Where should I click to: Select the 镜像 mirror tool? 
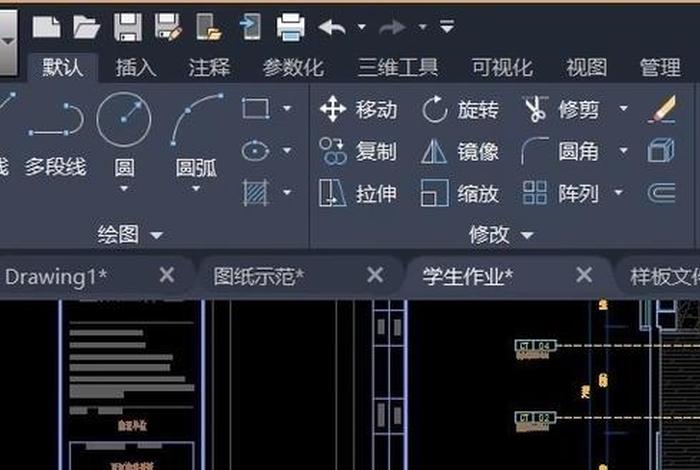[x=460, y=151]
